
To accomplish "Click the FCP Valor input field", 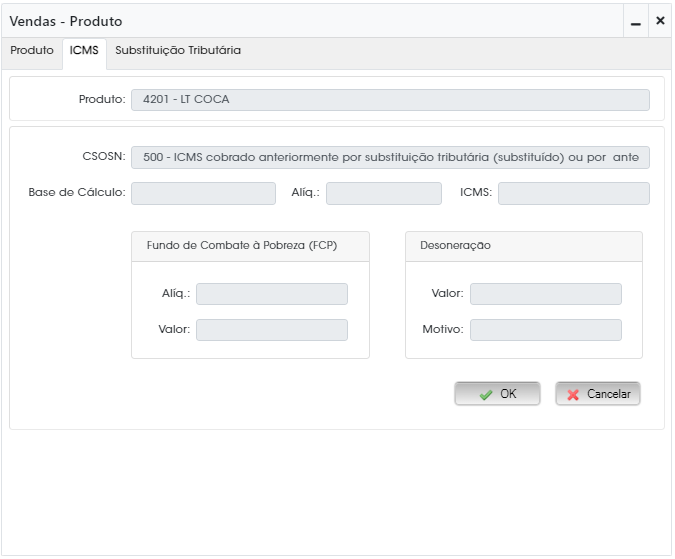I will coord(272,330).
